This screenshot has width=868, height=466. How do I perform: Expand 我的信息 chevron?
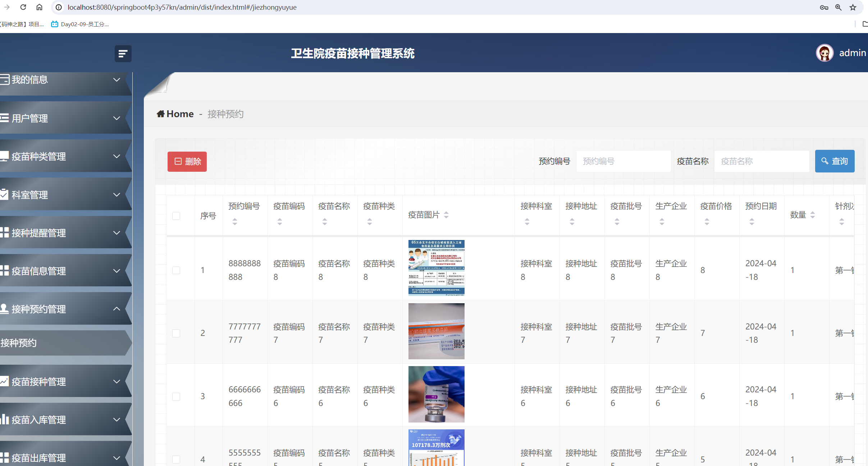117,80
